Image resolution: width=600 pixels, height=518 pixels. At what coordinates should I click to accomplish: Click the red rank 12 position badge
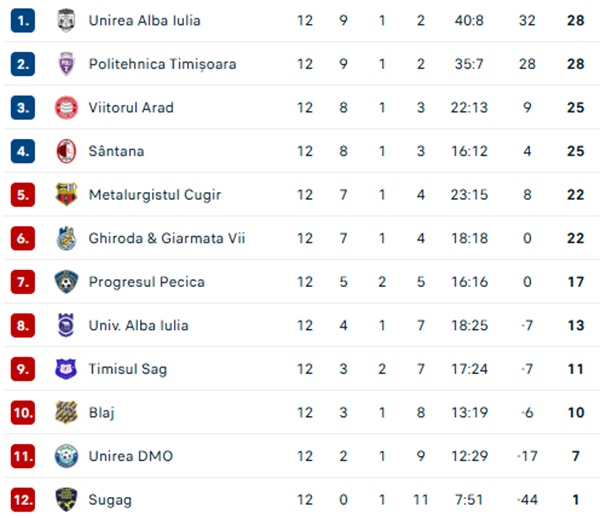click(22, 499)
